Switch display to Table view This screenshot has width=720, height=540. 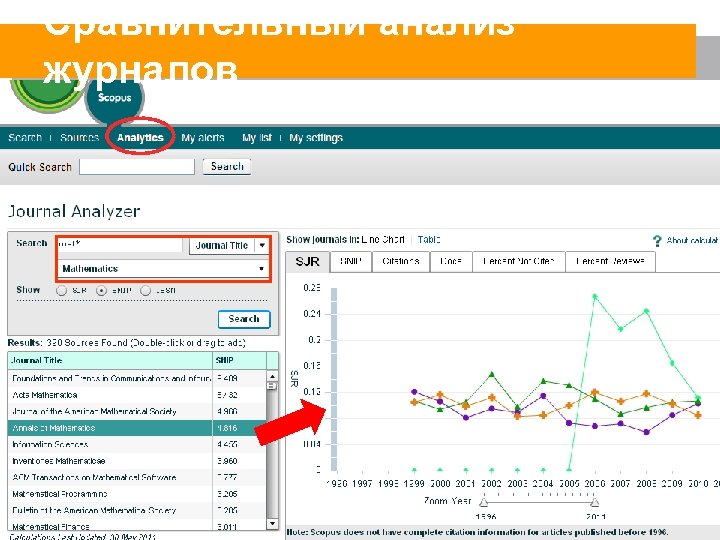tap(429, 240)
